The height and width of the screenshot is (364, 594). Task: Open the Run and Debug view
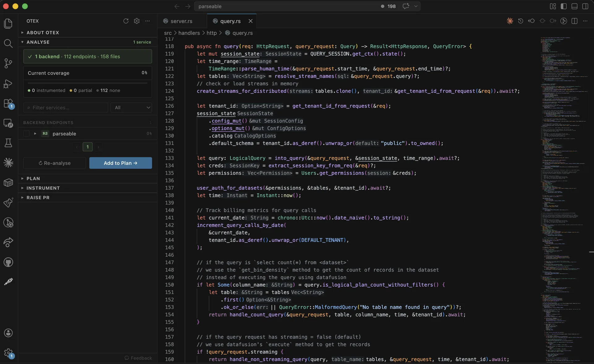(8, 84)
